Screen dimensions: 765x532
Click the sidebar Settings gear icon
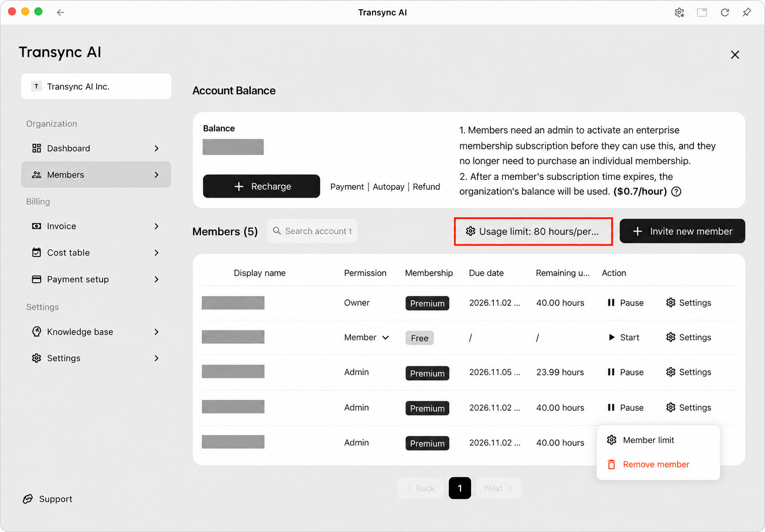coord(37,358)
